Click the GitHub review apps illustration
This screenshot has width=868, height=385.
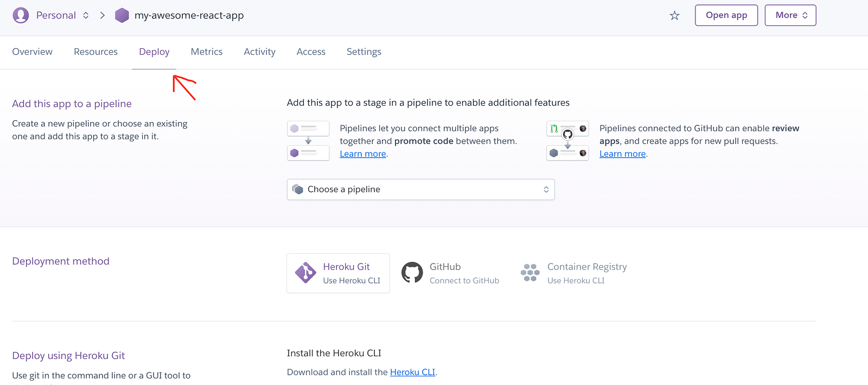(x=567, y=141)
